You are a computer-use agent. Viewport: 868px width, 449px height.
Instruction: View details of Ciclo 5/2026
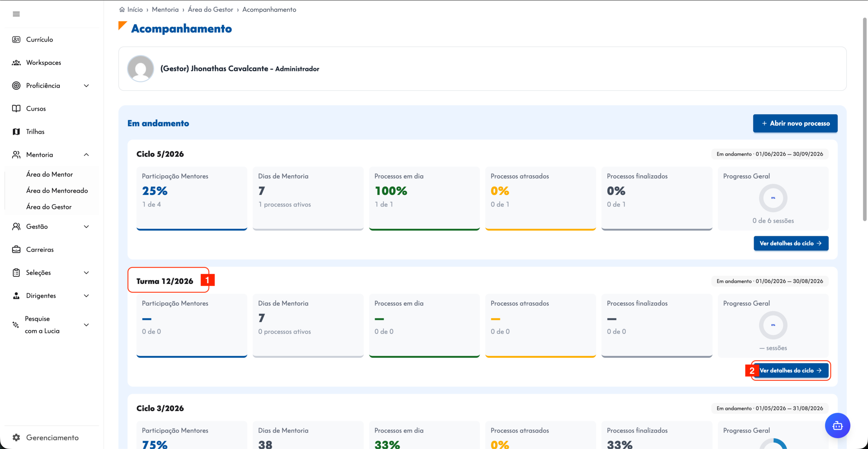791,243
